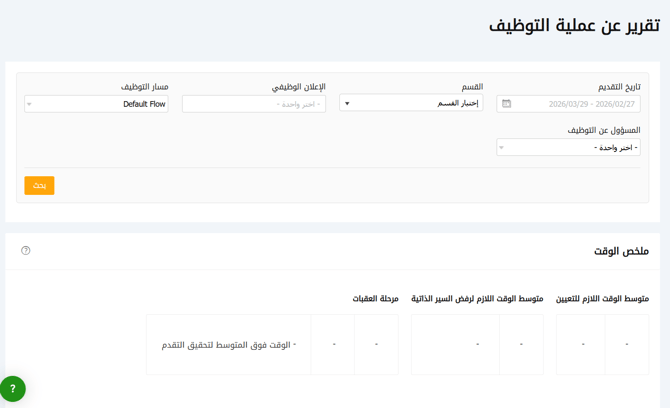Click the ملخص الوقت section heading

pyautogui.click(x=621, y=251)
